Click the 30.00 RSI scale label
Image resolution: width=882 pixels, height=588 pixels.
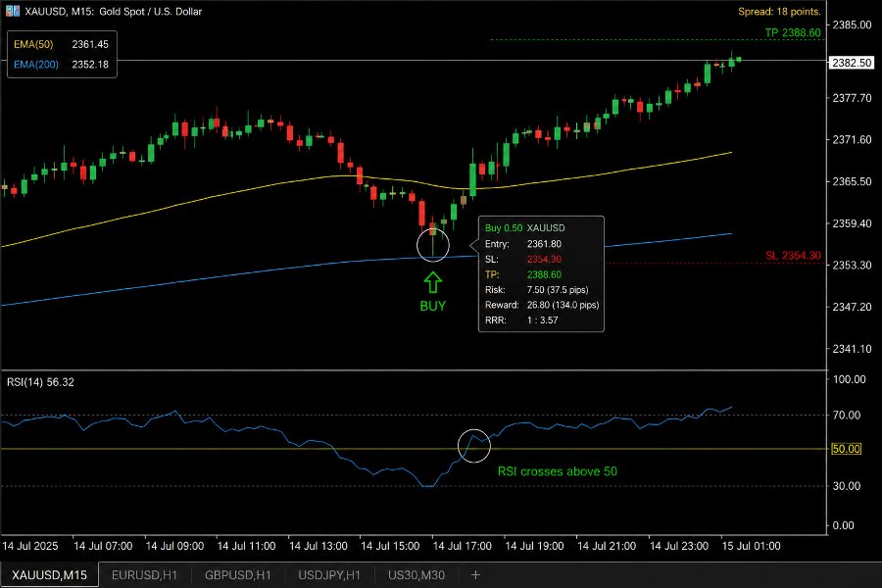coord(847,486)
